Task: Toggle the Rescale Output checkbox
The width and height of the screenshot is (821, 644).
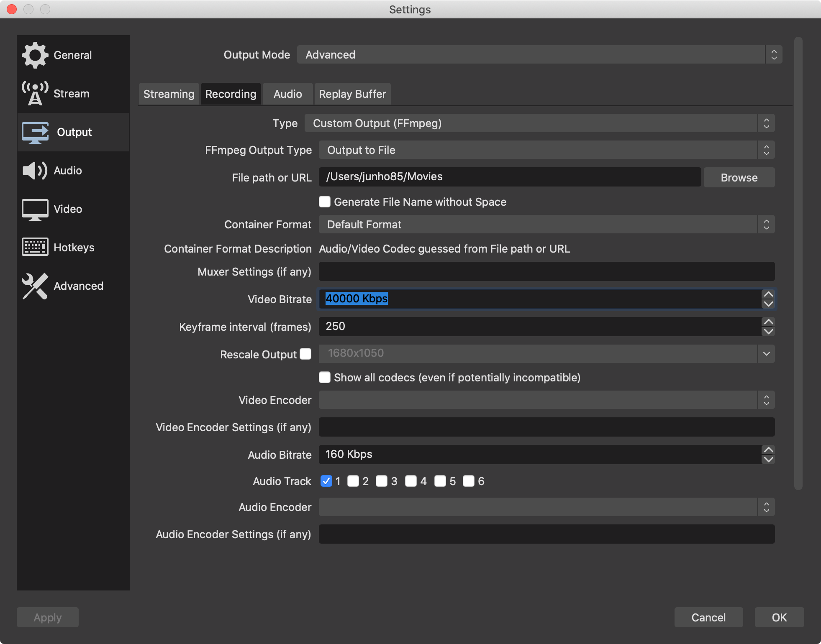Action: pyautogui.click(x=306, y=354)
